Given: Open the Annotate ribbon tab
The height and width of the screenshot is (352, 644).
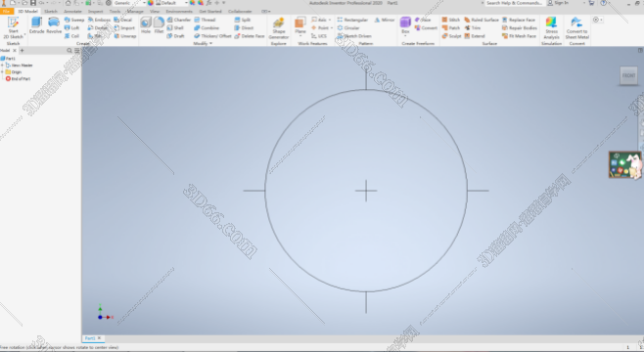Looking at the screenshot, I should 72,11.
